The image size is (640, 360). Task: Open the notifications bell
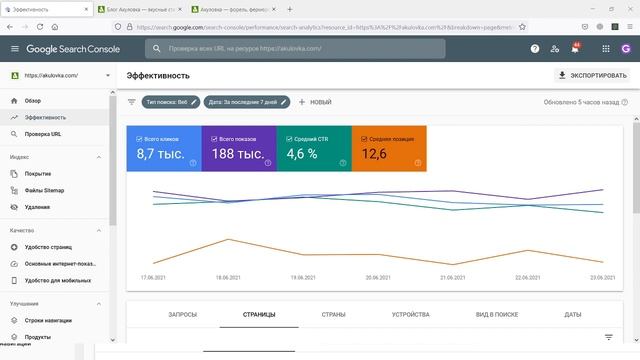[x=575, y=49]
